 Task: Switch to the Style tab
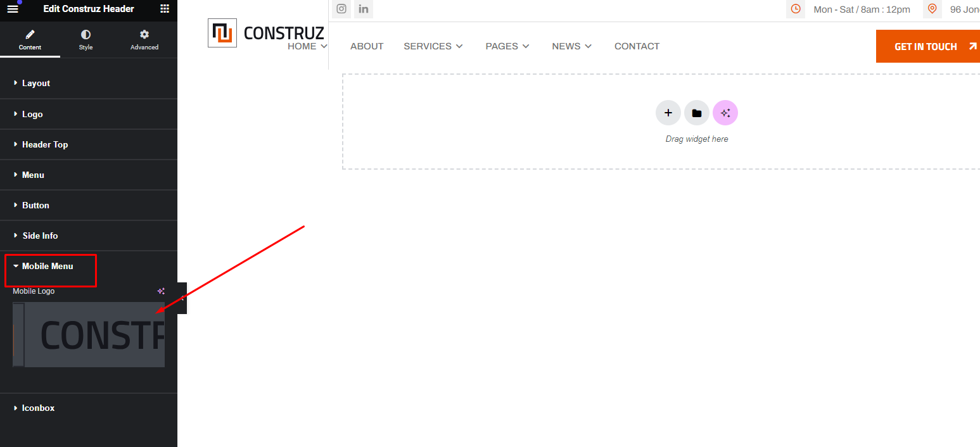tap(86, 39)
